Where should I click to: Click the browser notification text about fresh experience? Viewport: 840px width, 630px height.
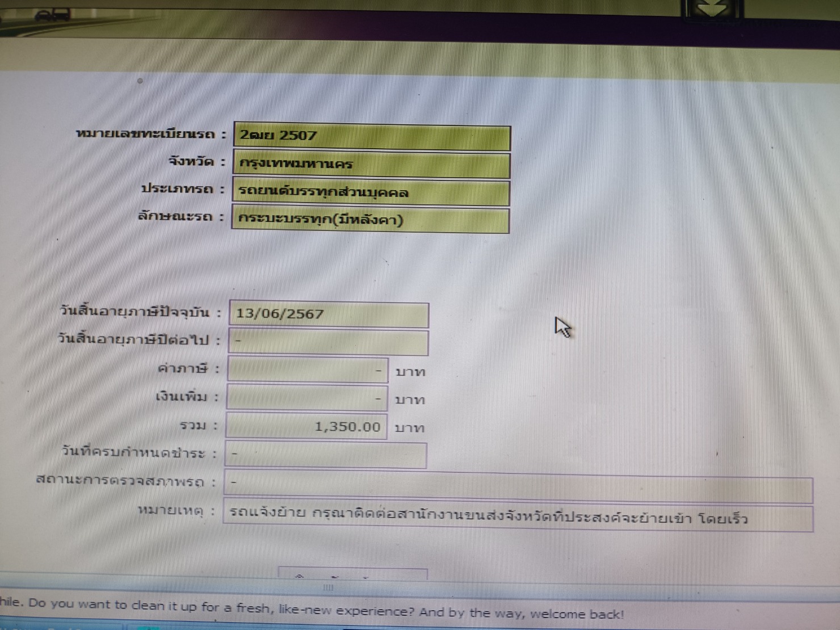point(312,608)
